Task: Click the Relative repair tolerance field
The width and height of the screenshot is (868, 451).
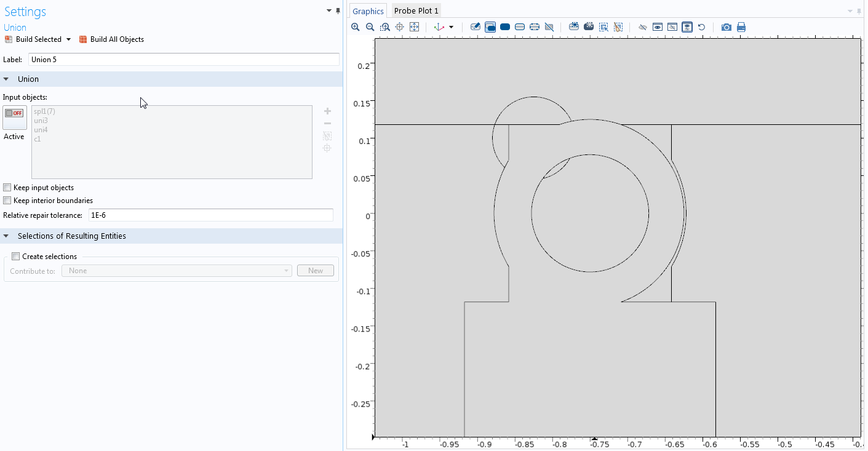Action: coord(210,215)
